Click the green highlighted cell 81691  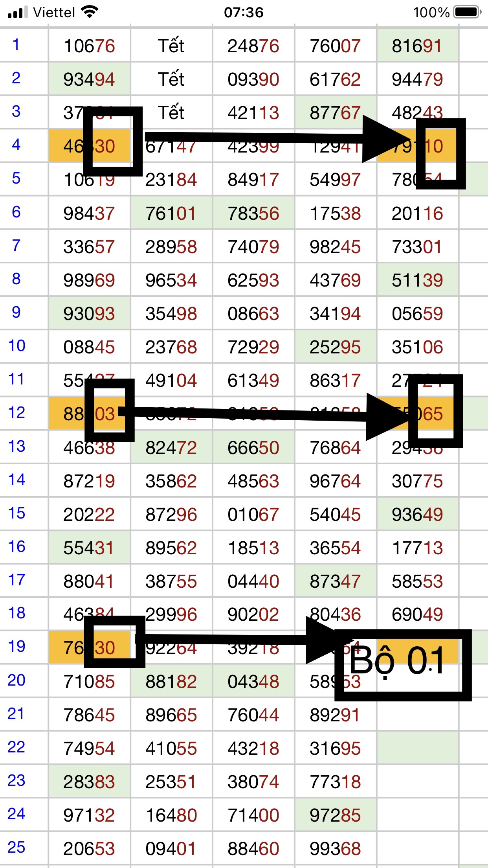click(x=417, y=46)
